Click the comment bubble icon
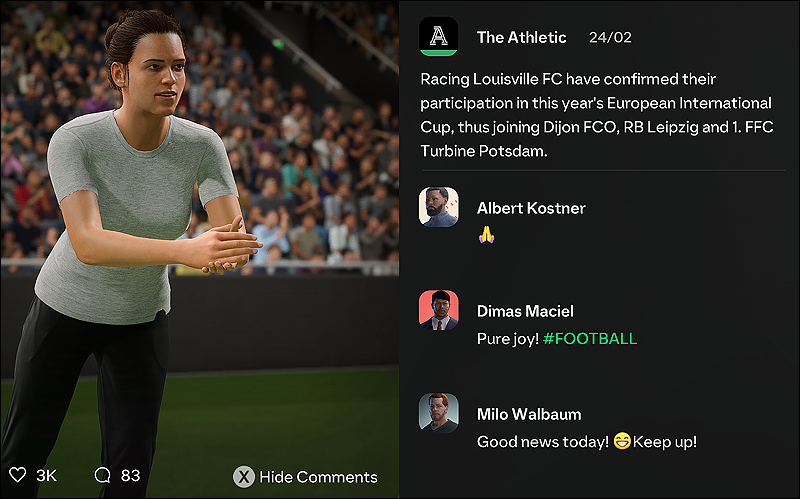Screen dimensions: 800x499 (102, 475)
